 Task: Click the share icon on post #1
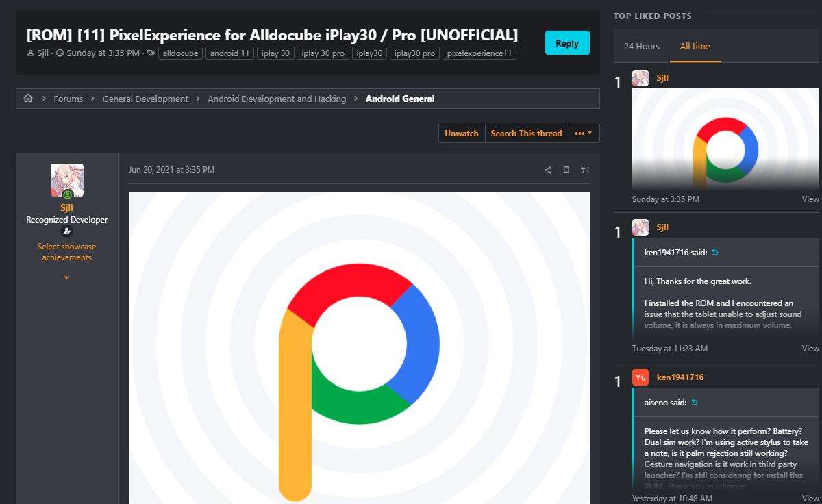coord(548,170)
